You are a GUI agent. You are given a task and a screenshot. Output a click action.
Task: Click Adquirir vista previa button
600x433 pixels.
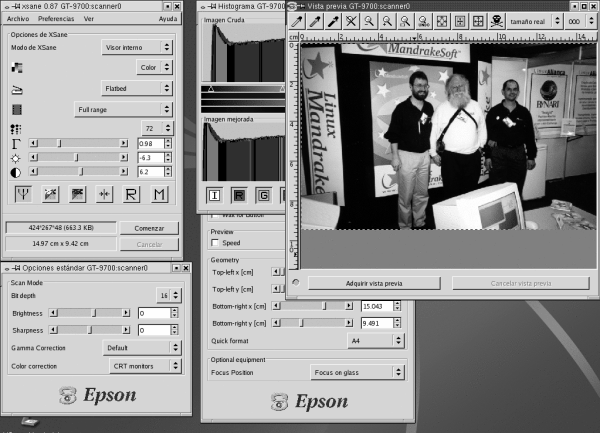click(374, 283)
